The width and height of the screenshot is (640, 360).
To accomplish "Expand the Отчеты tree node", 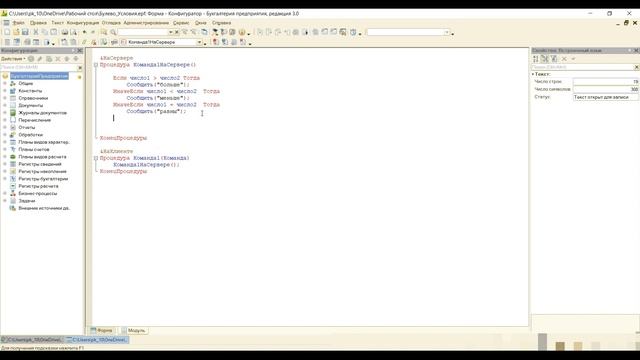I will pos(5,127).
